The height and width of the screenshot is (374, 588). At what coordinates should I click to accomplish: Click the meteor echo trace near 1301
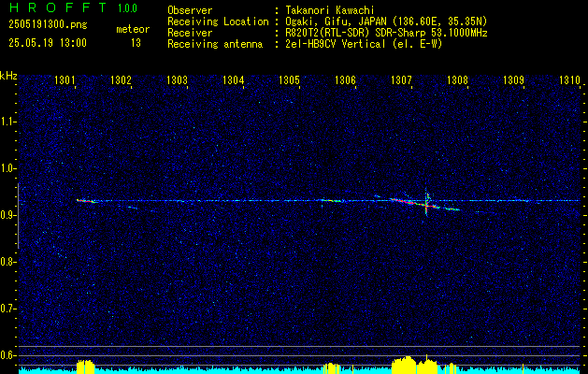pyautogui.click(x=87, y=201)
